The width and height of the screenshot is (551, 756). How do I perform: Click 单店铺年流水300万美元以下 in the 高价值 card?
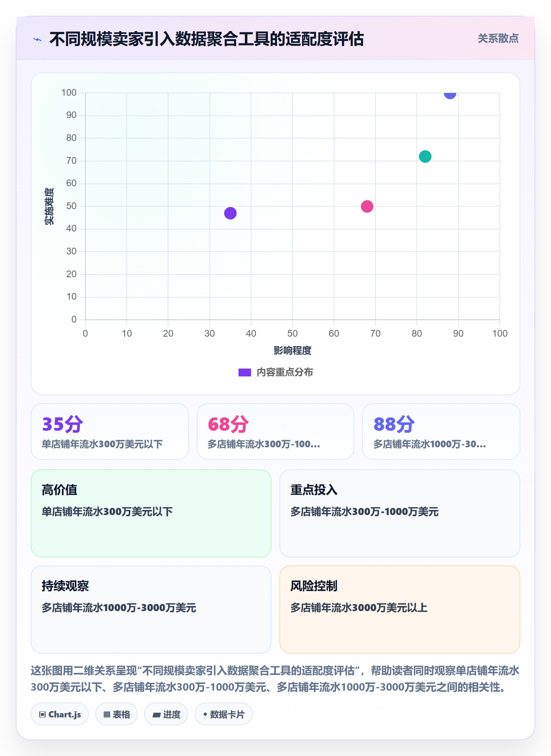pyautogui.click(x=107, y=511)
